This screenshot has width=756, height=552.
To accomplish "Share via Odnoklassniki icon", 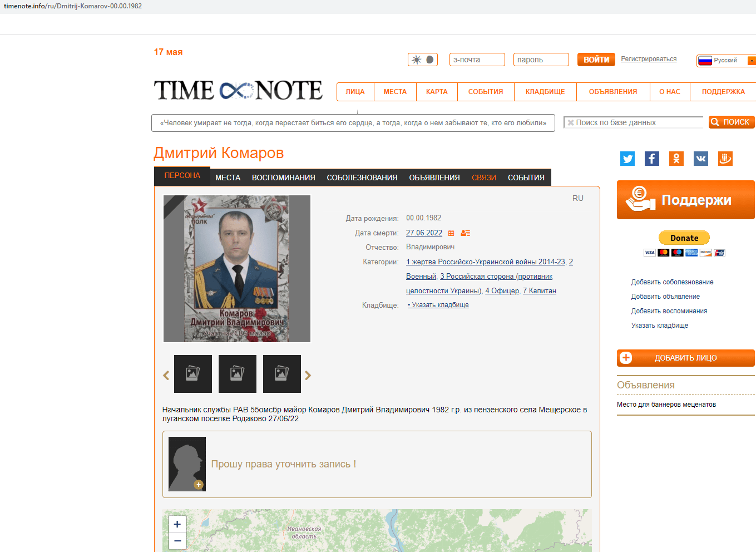I will [676, 159].
